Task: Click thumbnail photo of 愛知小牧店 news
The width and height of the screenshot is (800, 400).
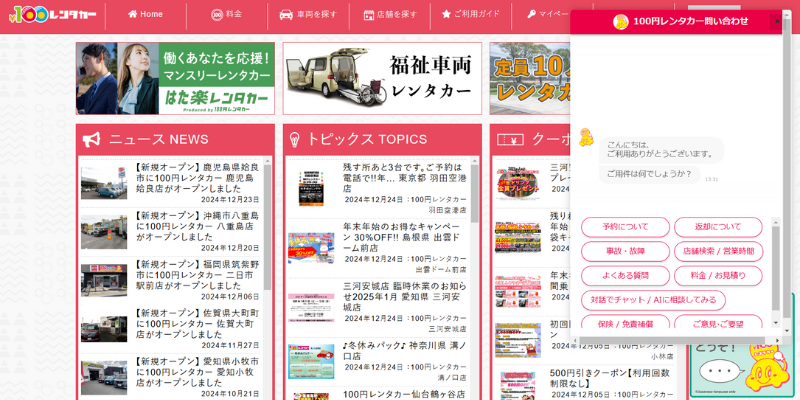Action: [x=104, y=378]
